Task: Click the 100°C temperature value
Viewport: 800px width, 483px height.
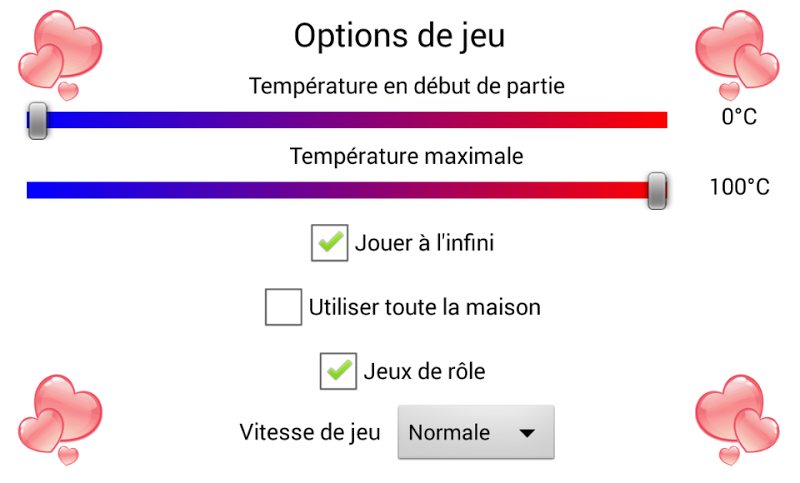Action: click(x=739, y=188)
